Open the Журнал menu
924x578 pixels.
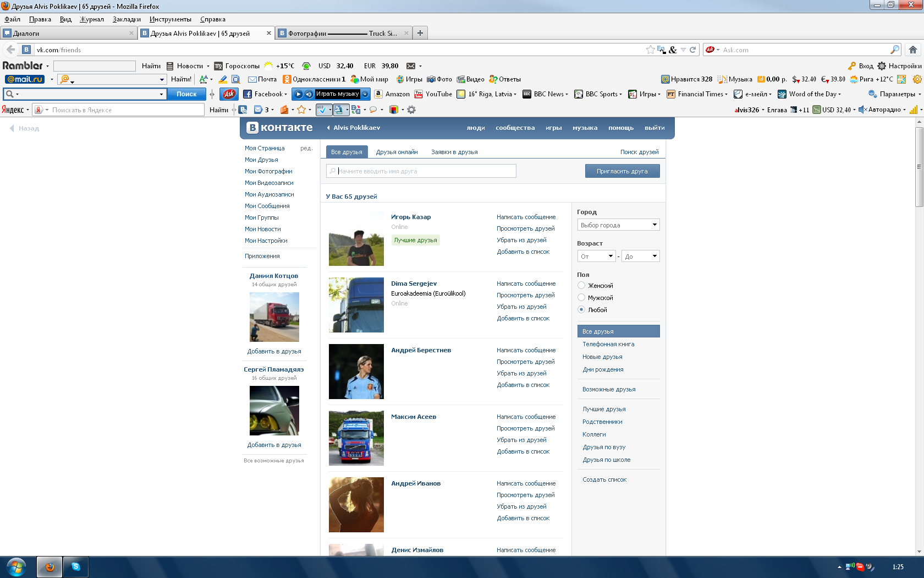pyautogui.click(x=92, y=19)
